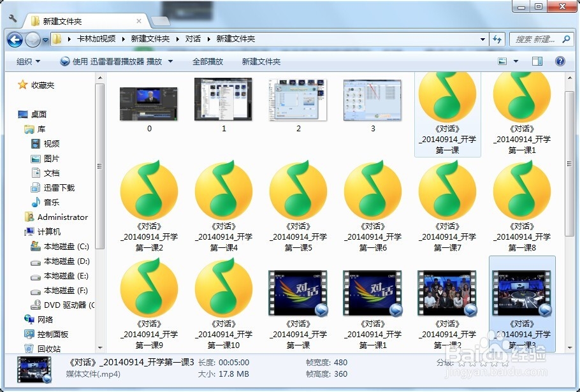
Task: Click the navigation pane scrollbar
Action: point(99,166)
